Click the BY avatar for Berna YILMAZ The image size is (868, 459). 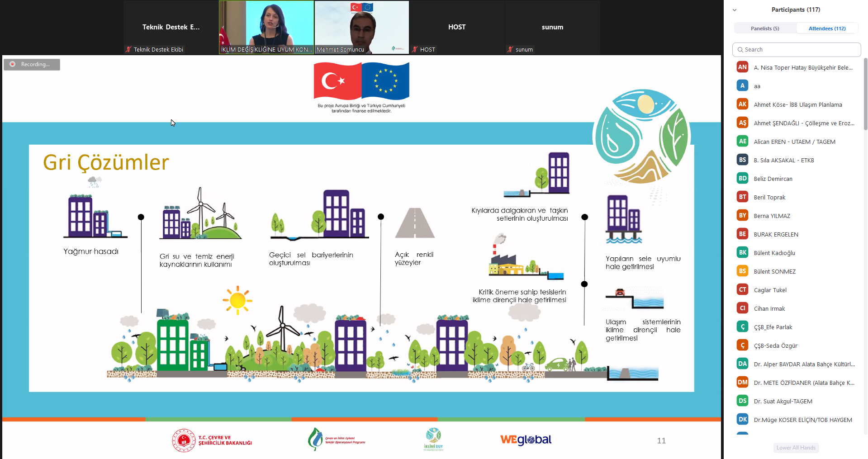click(742, 216)
